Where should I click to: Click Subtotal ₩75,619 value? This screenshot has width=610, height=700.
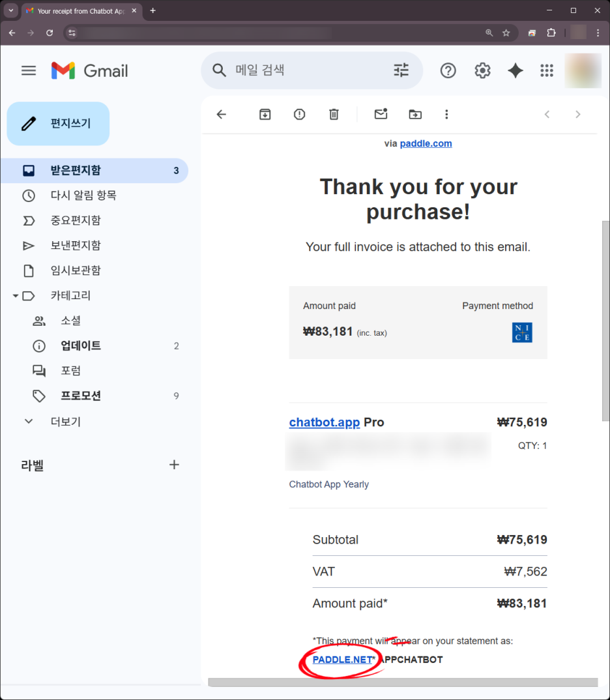(522, 540)
